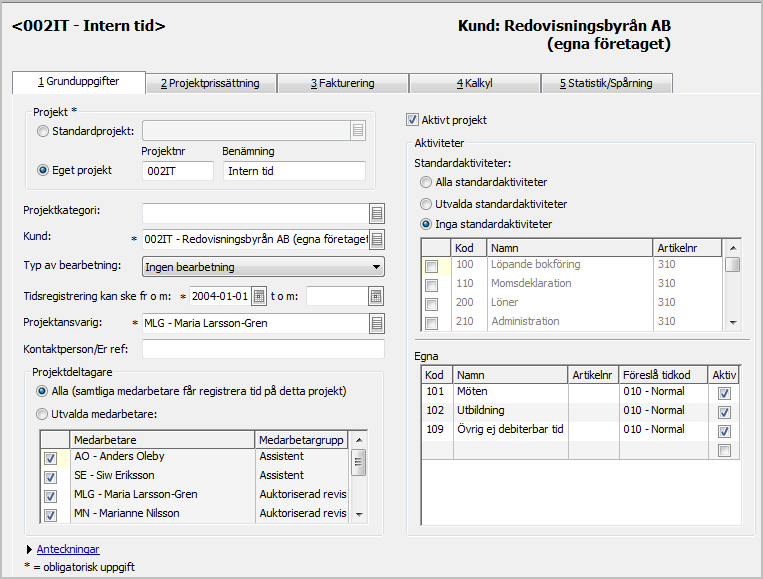Choose Utvalda standardaktiviteter option
Image resolution: width=763 pixels, height=579 pixels.
point(426,204)
